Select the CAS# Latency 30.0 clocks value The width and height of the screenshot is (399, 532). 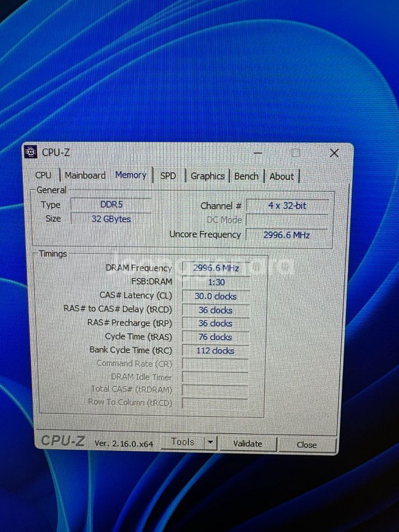[215, 296]
